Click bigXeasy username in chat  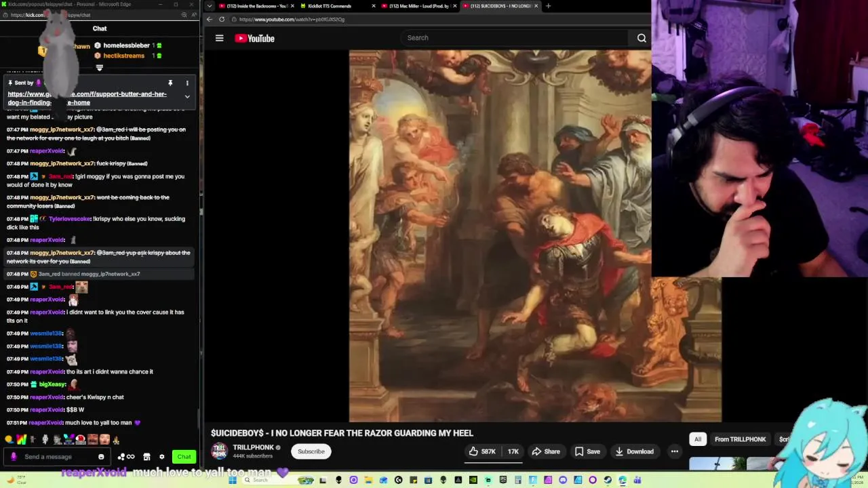pyautogui.click(x=52, y=384)
